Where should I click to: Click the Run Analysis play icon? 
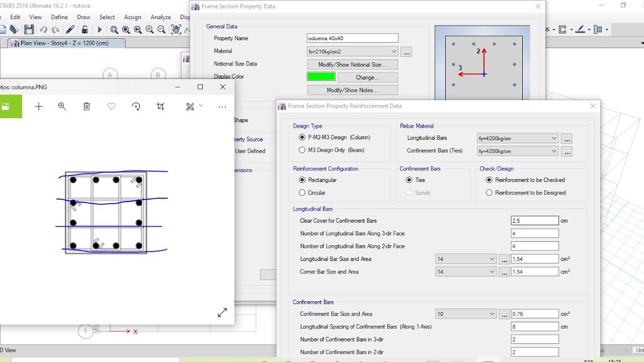tap(100, 30)
